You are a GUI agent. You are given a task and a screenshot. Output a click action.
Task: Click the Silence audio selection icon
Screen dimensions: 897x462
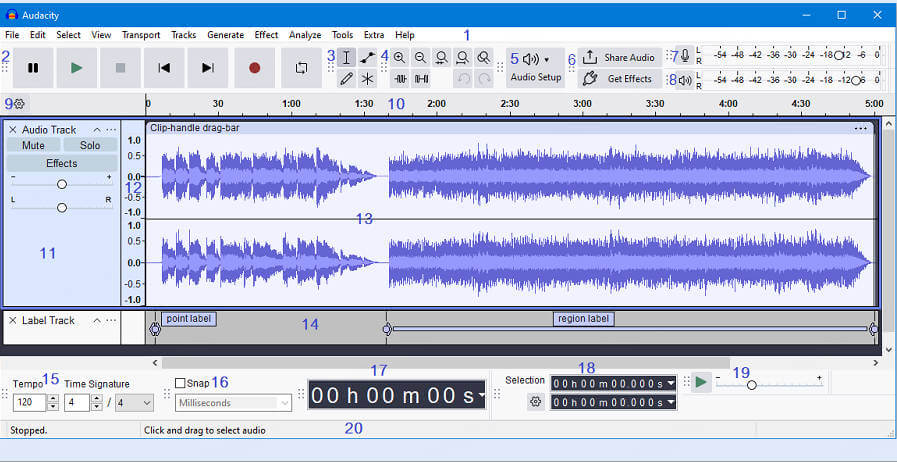click(421, 79)
